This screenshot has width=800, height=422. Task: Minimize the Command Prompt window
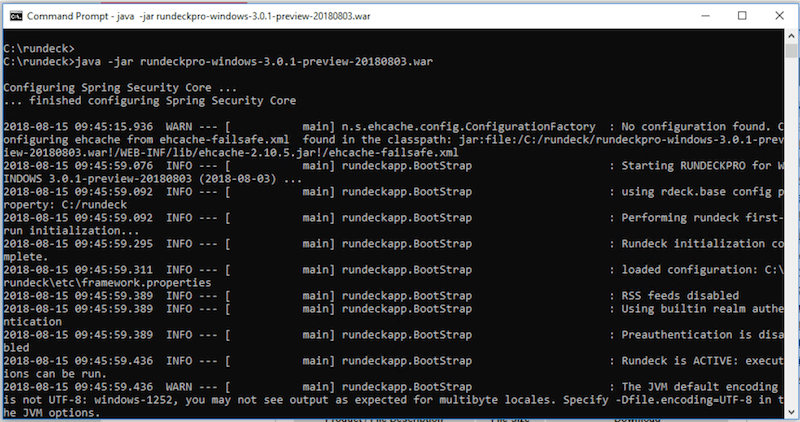695,16
